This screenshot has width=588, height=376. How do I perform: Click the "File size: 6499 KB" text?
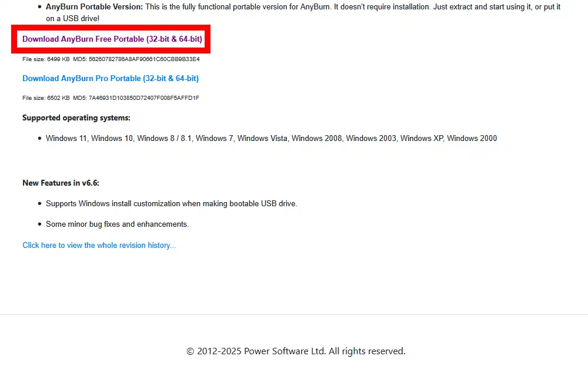(46, 59)
